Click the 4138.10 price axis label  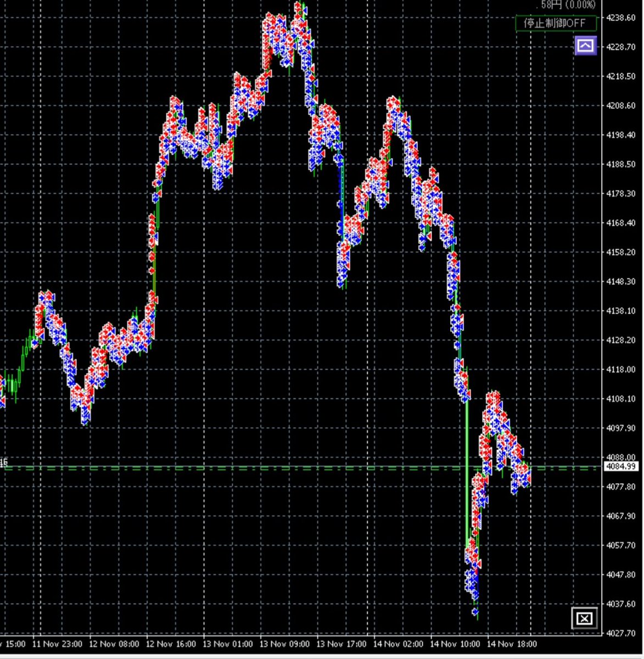point(621,311)
